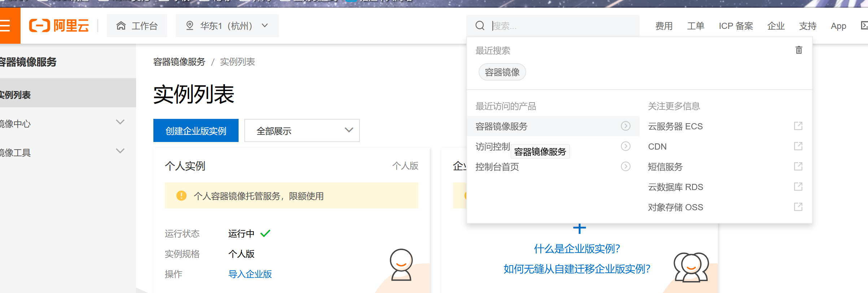The image size is (868, 293).
Task: Click the yellow warning icon in notice
Action: (x=181, y=196)
